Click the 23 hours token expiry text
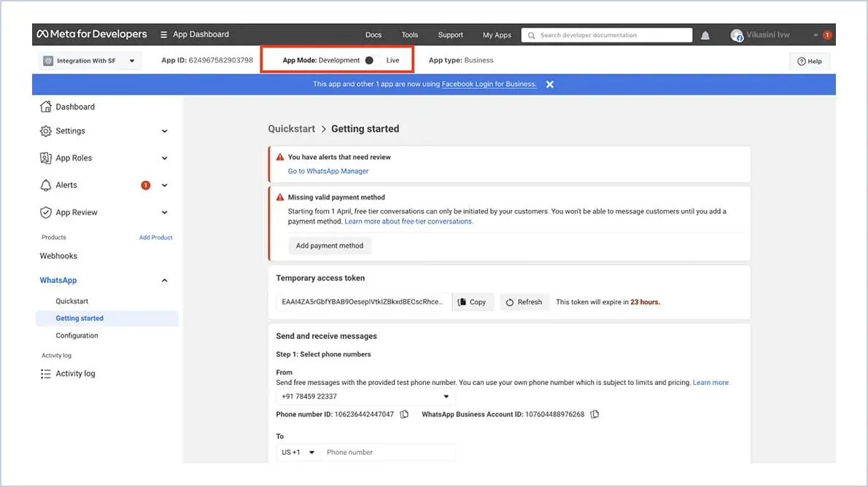The image size is (868, 487). click(645, 302)
